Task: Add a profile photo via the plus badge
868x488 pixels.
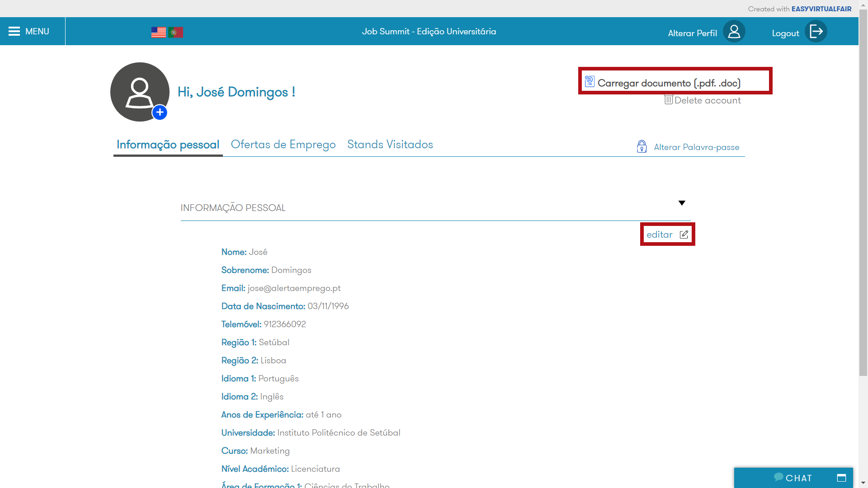Action: [x=160, y=112]
